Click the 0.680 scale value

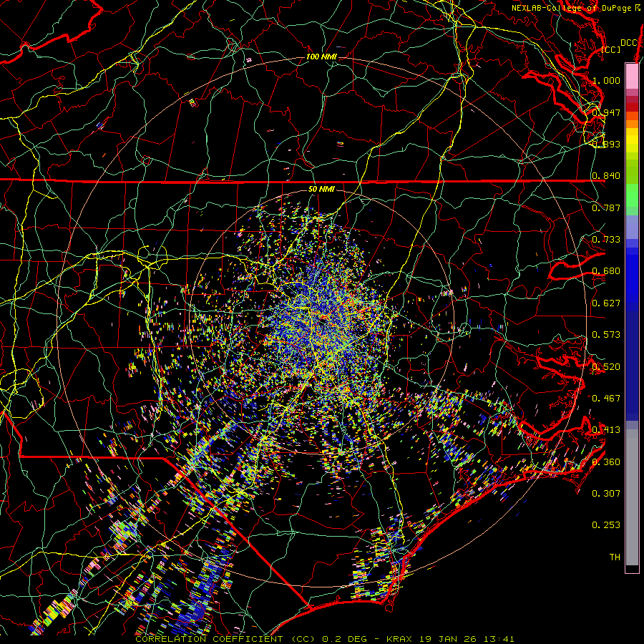606,271
